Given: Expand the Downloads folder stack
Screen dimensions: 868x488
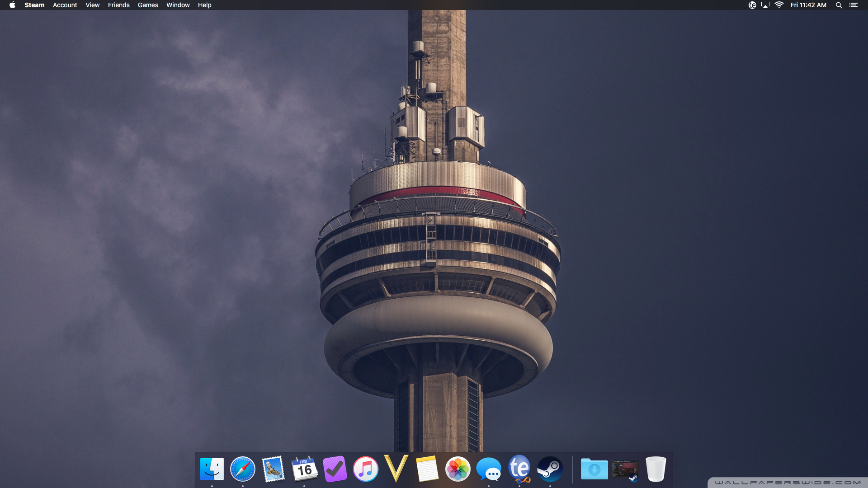Looking at the screenshot, I should pos(594,469).
